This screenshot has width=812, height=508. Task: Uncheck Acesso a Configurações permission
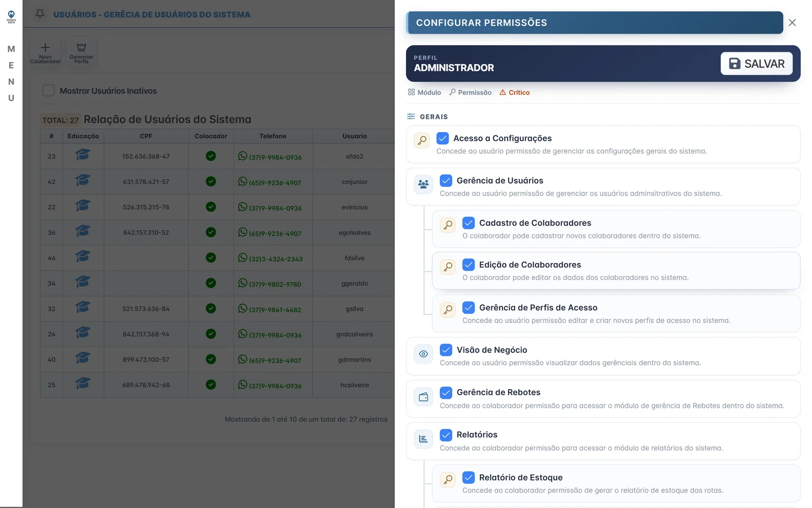[443, 138]
